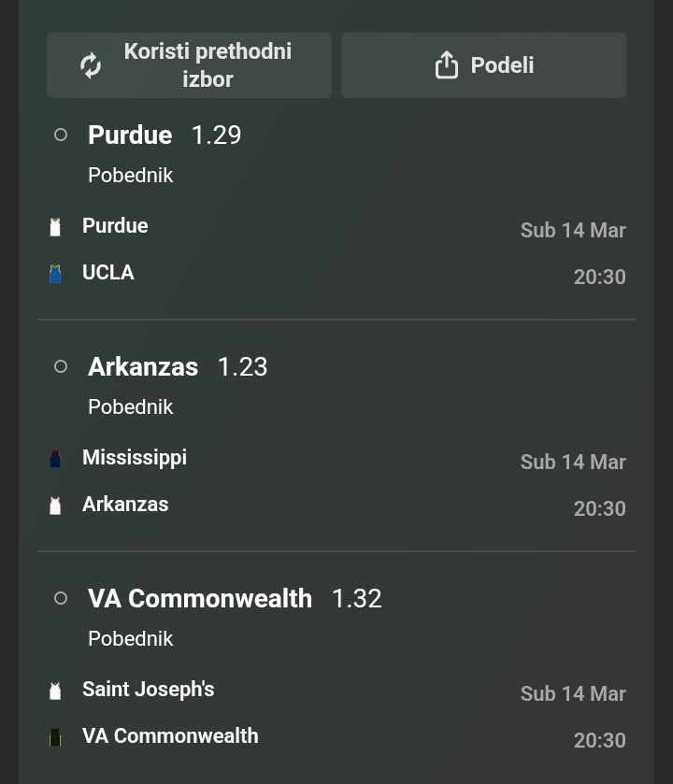The image size is (673, 784).
Task: Open the Mississippi team row
Action: [135, 458]
